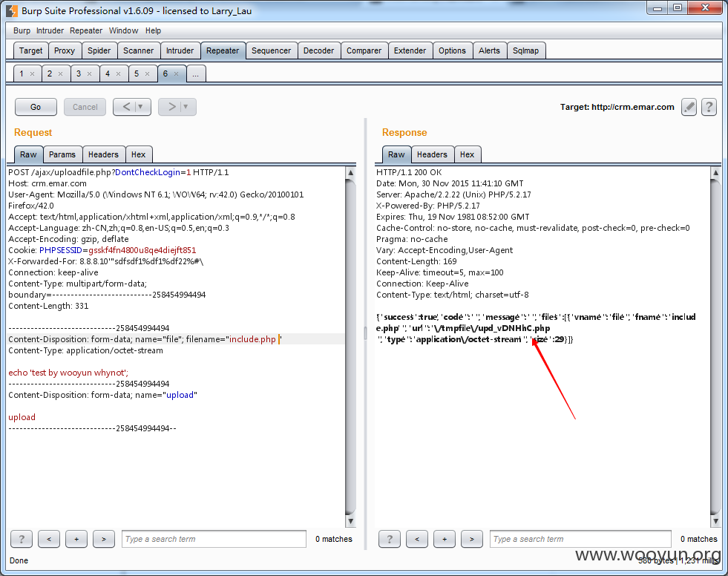The height and width of the screenshot is (576, 728).
Task: Switch to the Intruder tool tab
Action: [x=180, y=50]
